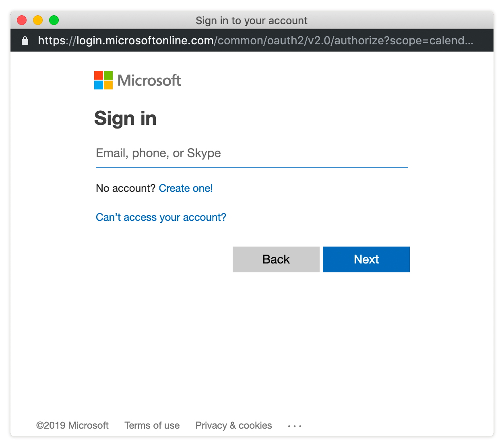Click the padlock icon in address bar

pyautogui.click(x=25, y=41)
